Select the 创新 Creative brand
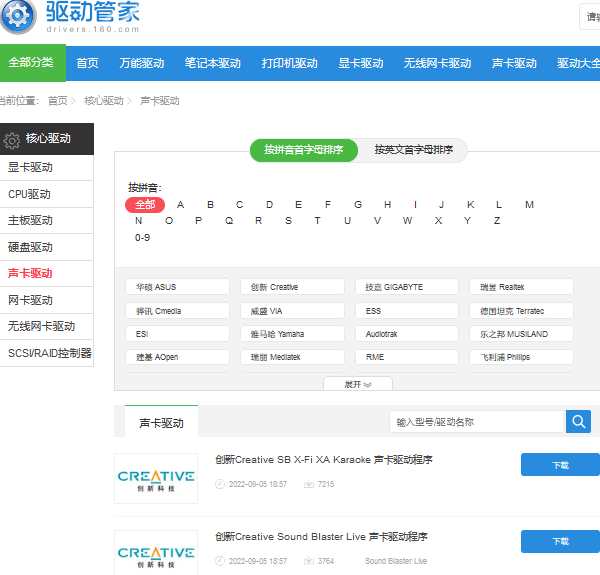This screenshot has width=600, height=575. click(x=292, y=287)
